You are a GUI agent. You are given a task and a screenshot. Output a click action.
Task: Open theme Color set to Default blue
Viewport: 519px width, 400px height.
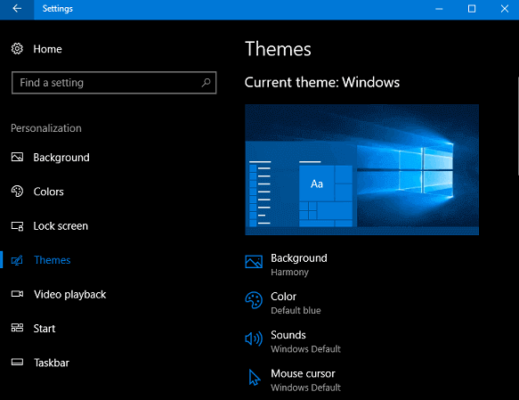pyautogui.click(x=296, y=303)
